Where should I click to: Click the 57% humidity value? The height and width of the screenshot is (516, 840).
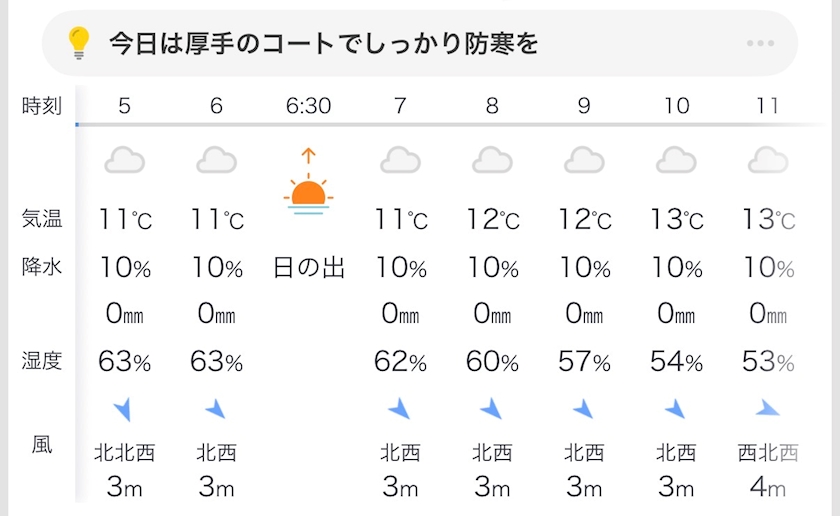[x=584, y=362]
